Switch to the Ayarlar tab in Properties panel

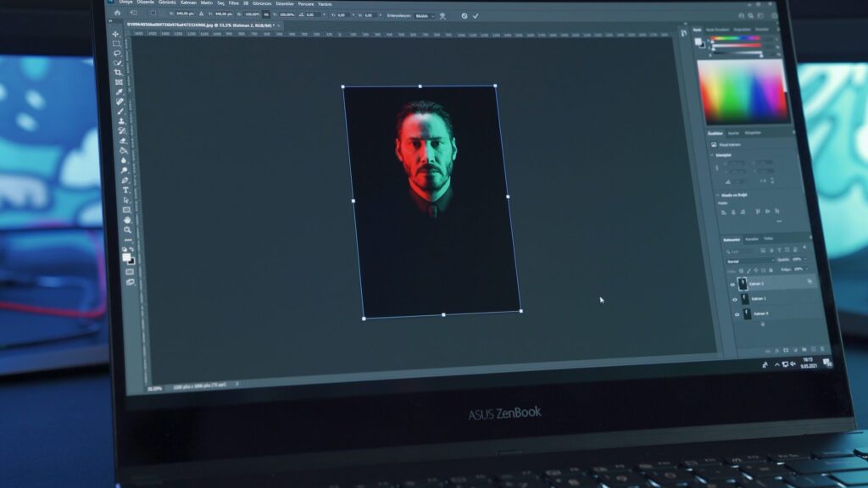(733, 133)
